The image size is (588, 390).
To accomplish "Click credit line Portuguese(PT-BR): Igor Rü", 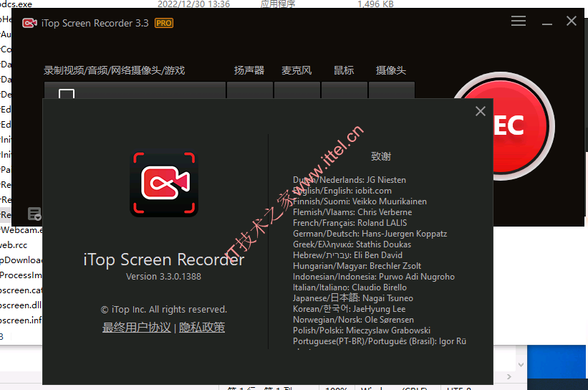I will click(x=380, y=341).
